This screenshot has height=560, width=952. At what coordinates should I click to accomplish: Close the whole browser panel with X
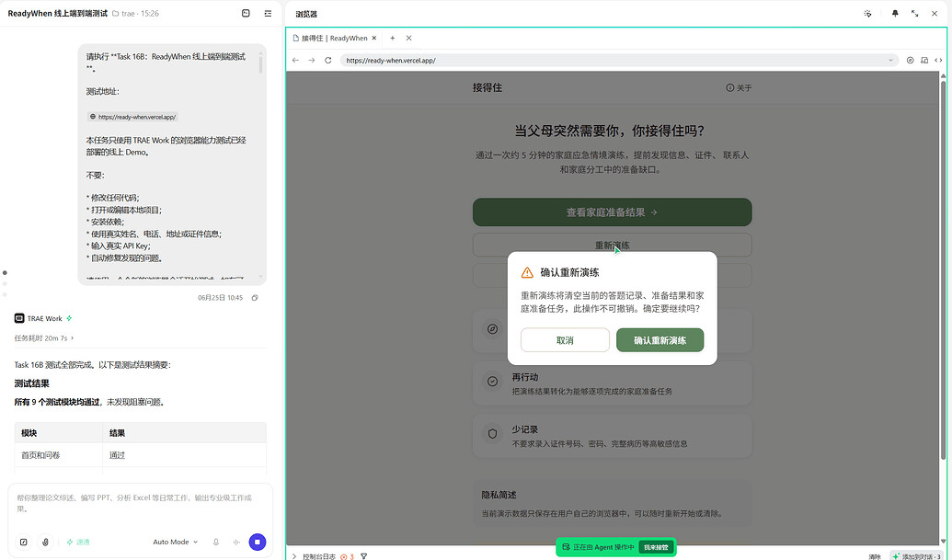coord(935,14)
